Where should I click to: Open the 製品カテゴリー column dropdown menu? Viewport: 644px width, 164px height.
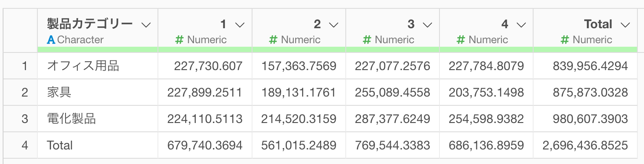pos(146,25)
